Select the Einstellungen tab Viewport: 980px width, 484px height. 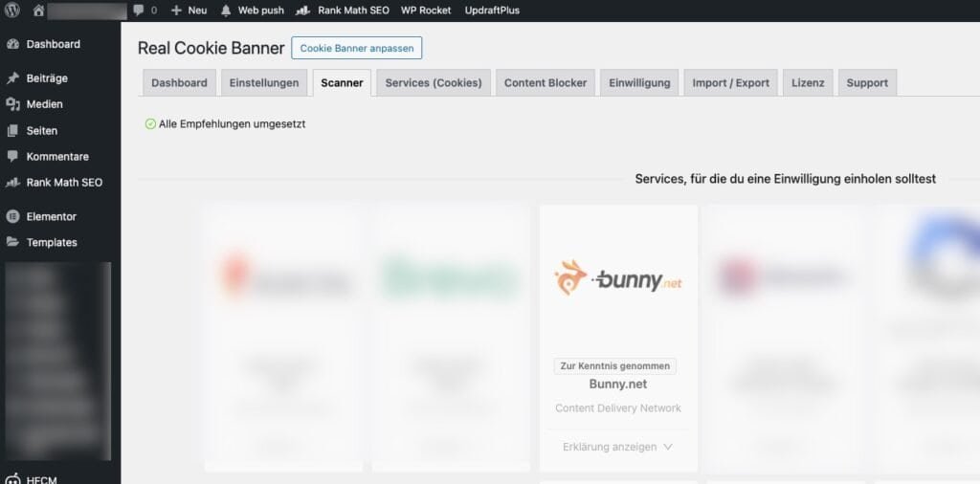[264, 83]
